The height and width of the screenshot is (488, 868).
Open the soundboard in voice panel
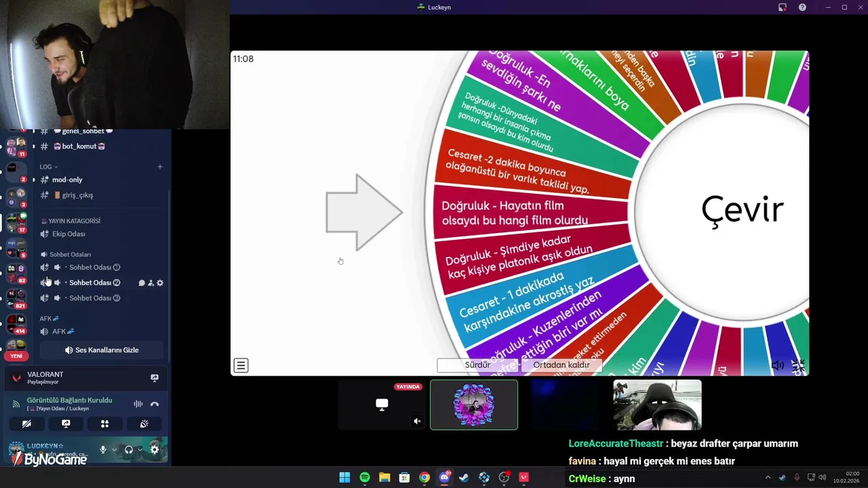coord(144,424)
